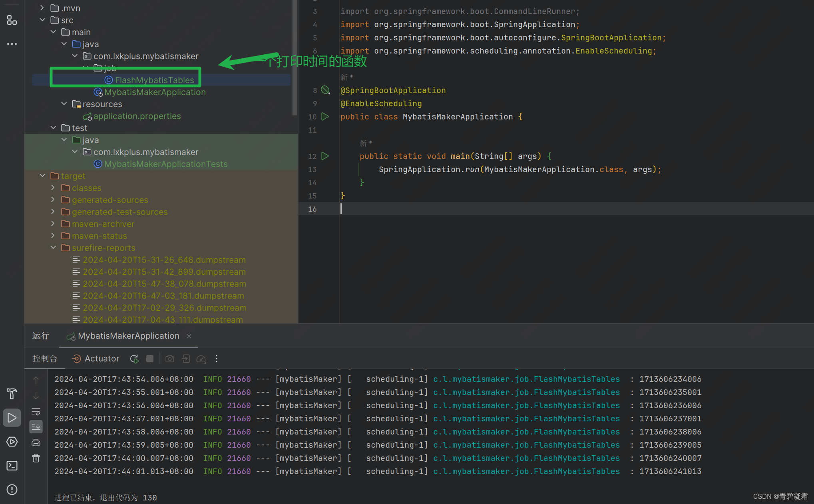Collapse the test folder

coord(53,128)
